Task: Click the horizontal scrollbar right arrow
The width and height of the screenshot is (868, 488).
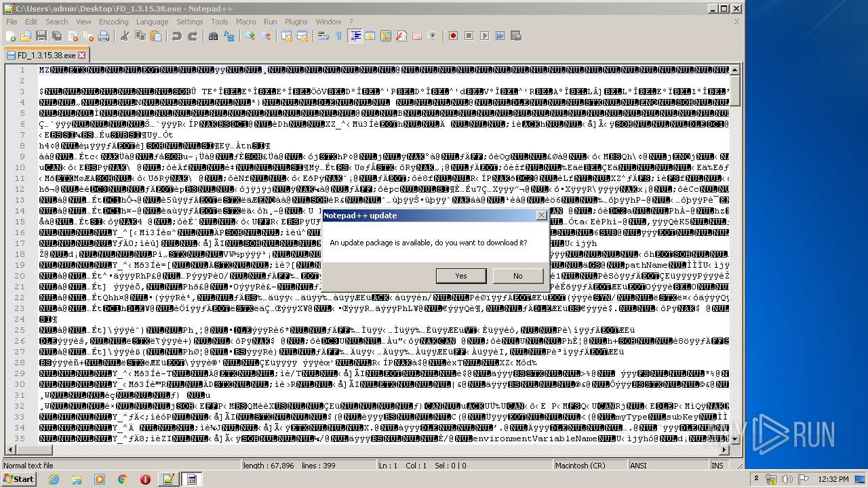Action: 724,451
